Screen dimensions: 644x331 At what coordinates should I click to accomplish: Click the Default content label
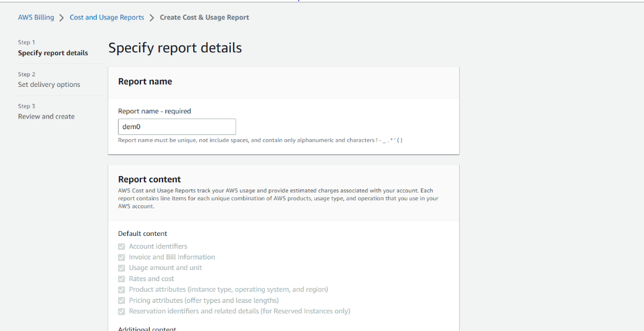point(143,234)
